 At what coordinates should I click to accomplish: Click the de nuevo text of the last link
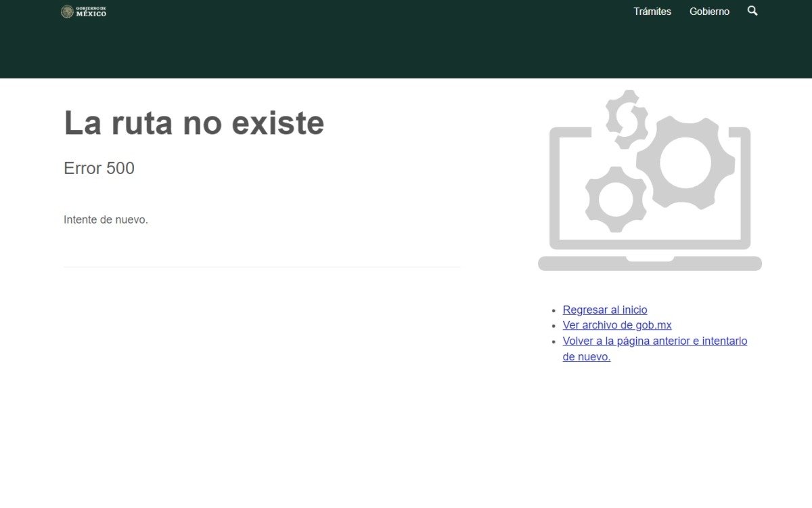586,356
